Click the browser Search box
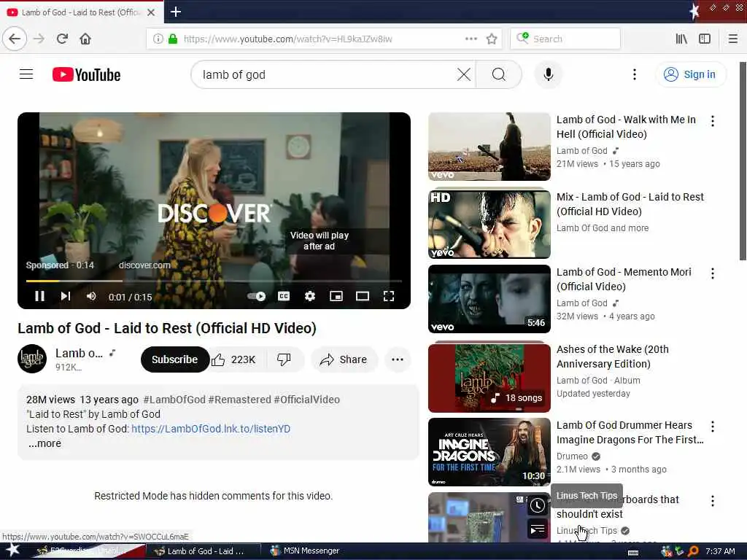Screen dimensions: 747x560 [x=565, y=39]
